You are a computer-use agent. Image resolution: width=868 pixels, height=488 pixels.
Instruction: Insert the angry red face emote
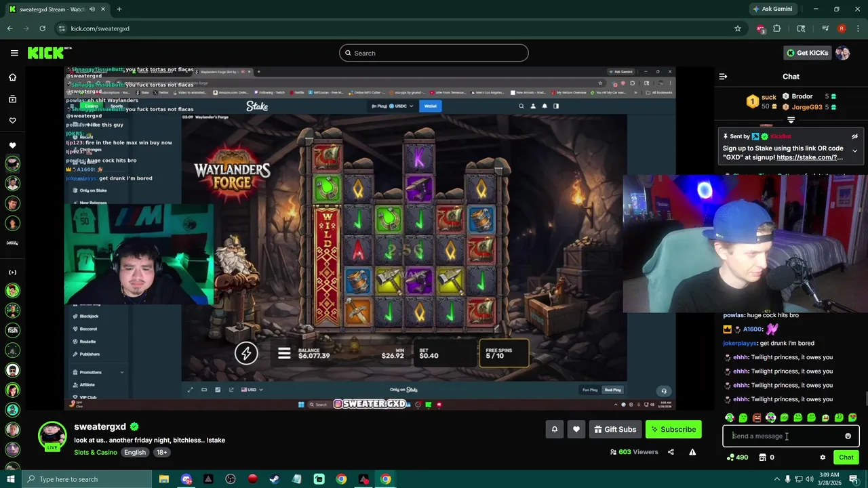(757, 418)
